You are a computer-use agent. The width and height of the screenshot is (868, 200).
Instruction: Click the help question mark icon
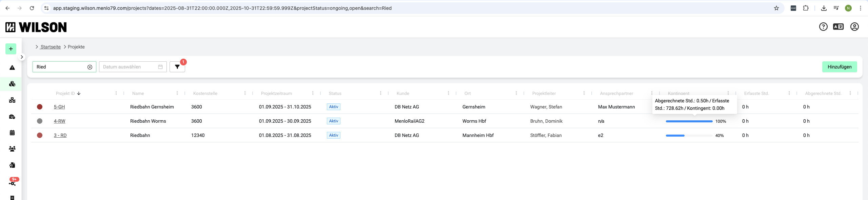point(823,27)
